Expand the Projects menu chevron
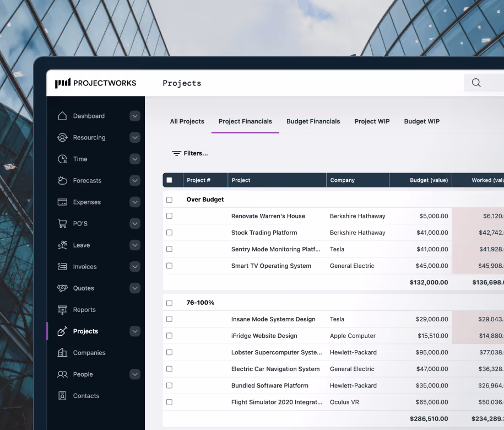 [x=135, y=331]
